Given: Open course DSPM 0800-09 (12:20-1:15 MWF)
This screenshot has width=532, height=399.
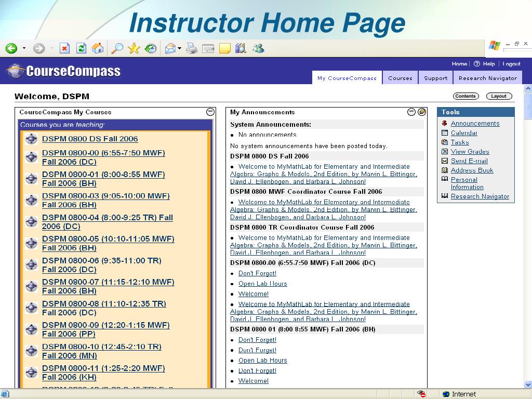Looking at the screenshot, I should pyautogui.click(x=106, y=329).
